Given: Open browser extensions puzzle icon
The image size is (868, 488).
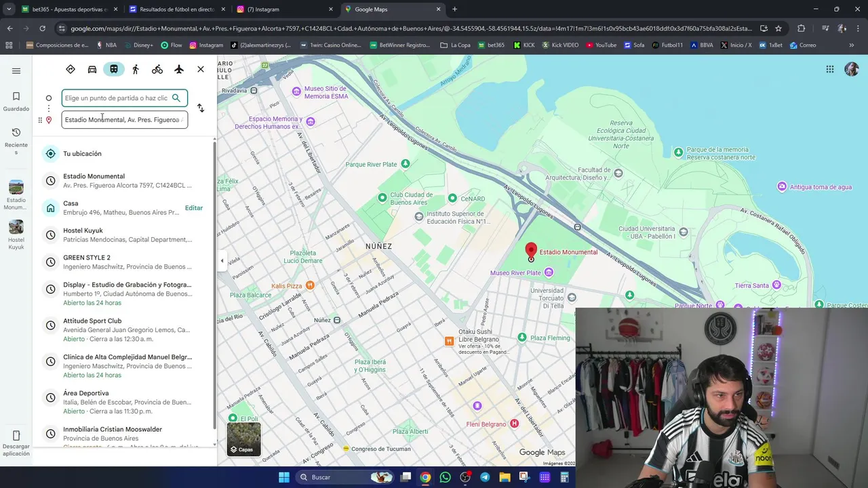Looking at the screenshot, I should [801, 28].
